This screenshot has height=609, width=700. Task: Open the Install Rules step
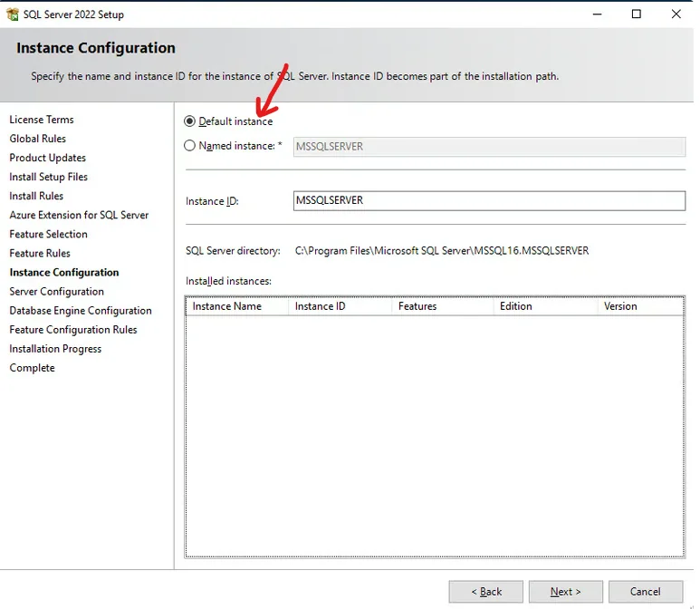coord(36,196)
